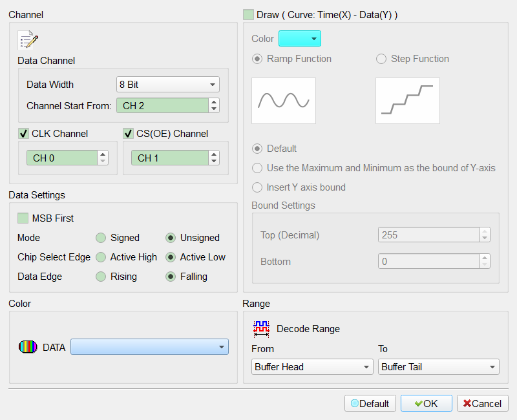Screen dimensions: 517x420
Task: Open the cyan curve Color picker
Action: click(300, 39)
